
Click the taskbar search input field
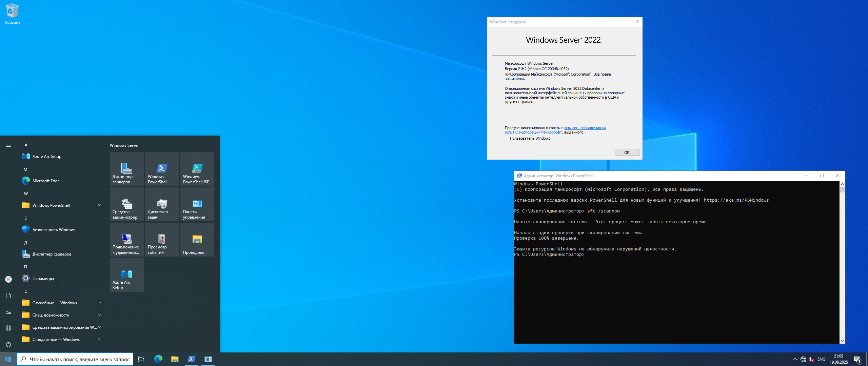pos(75,359)
